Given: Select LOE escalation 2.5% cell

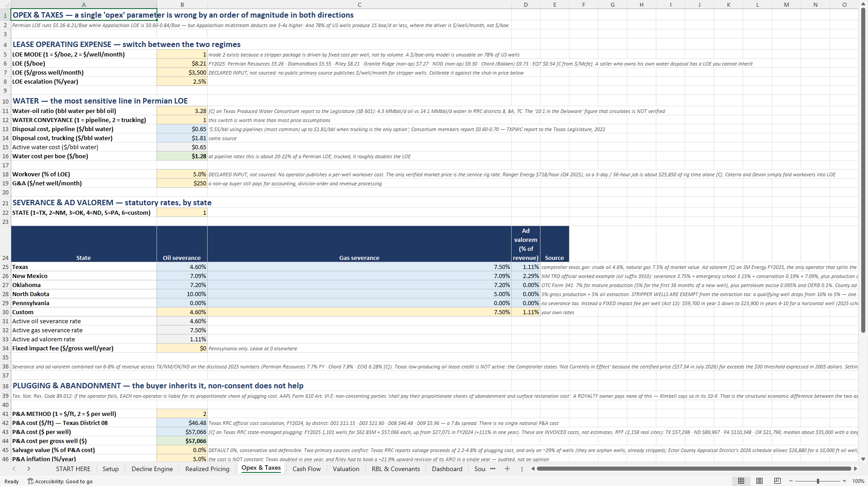Looking at the screenshot, I should [182, 81].
